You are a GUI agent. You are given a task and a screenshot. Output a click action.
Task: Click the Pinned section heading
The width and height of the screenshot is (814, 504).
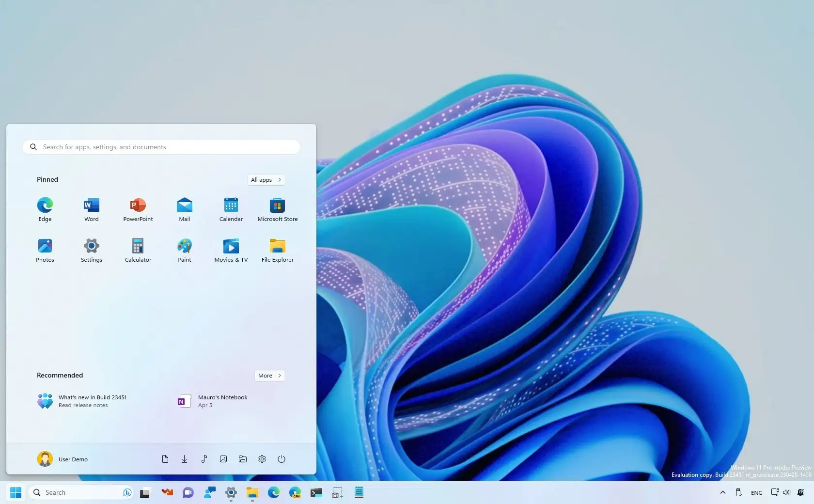(47, 179)
